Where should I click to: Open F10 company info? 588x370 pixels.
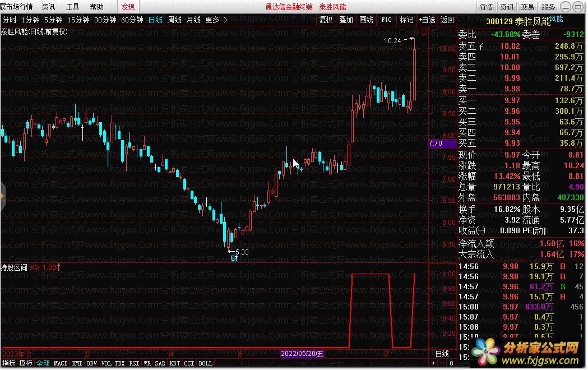tap(386, 20)
